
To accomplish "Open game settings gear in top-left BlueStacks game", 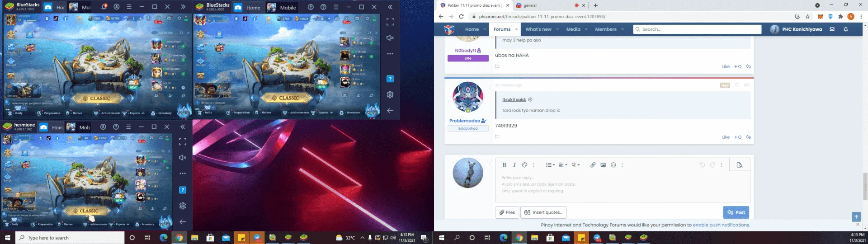I will point(179,19).
